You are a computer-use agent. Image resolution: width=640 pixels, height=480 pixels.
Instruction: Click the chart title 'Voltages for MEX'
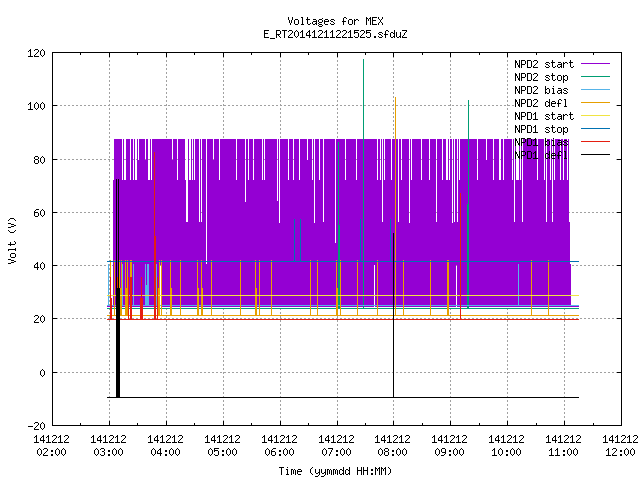coord(335,21)
